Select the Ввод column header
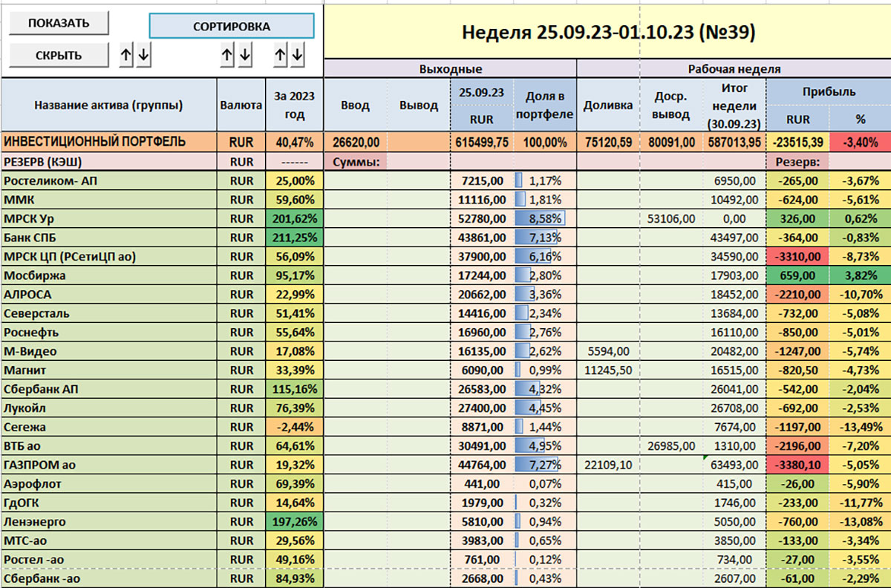891x588 pixels. [x=355, y=105]
